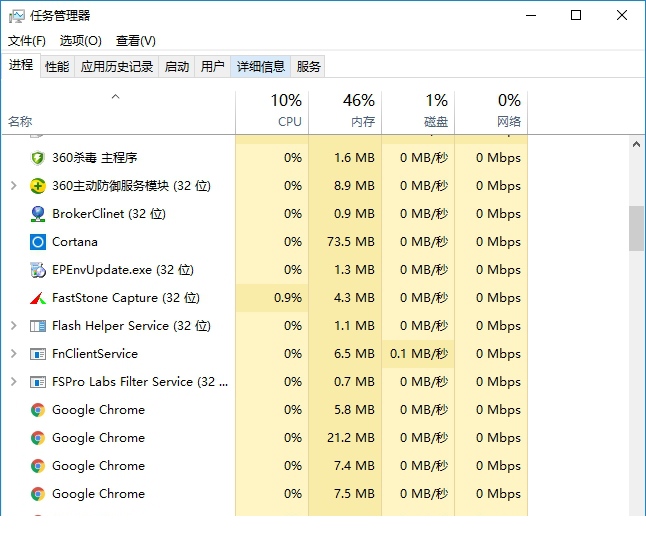Click the vertical scrollbar thumb
The height and width of the screenshot is (536, 646).
pos(637,229)
